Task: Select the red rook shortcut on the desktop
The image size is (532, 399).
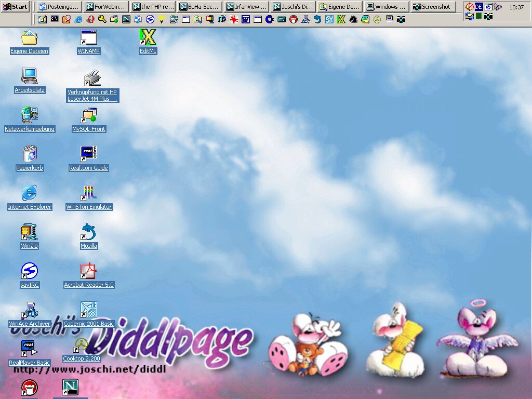Action: (x=30, y=388)
